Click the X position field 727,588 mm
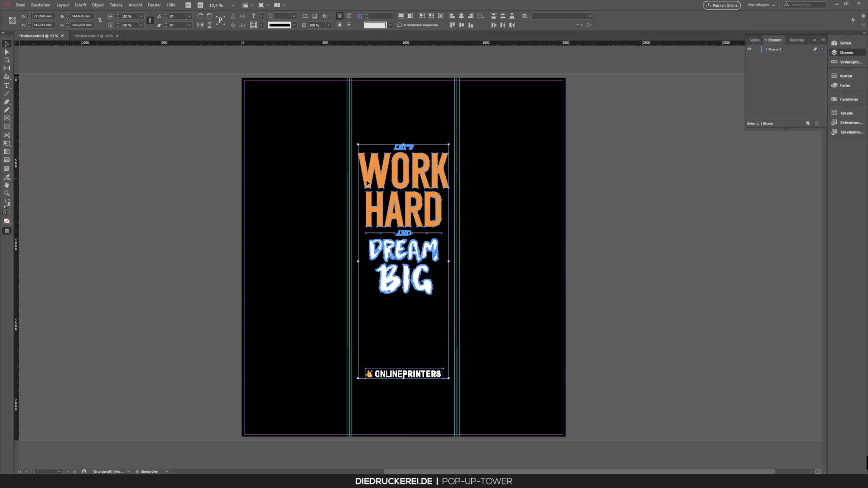 (x=43, y=16)
